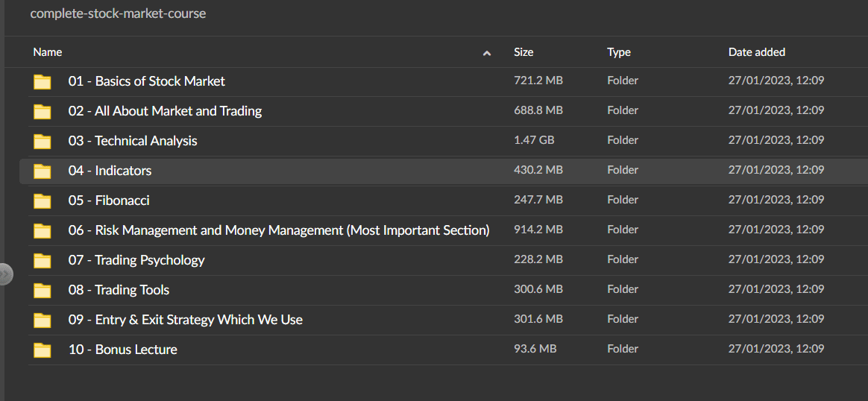Screen dimensions: 868x401
Task: Click the folder icon for Basics of Stock Market
Action: click(x=43, y=81)
